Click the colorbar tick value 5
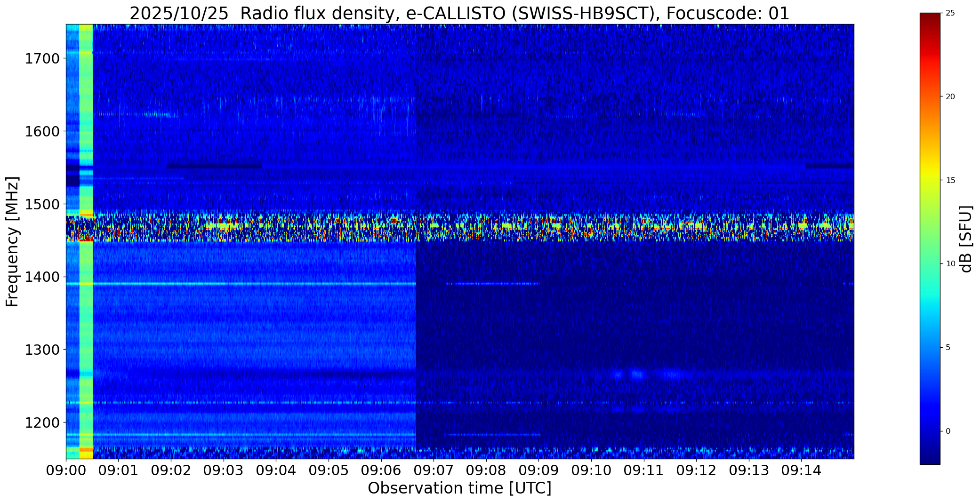Image resolution: width=980 pixels, height=502 pixels. (x=948, y=348)
